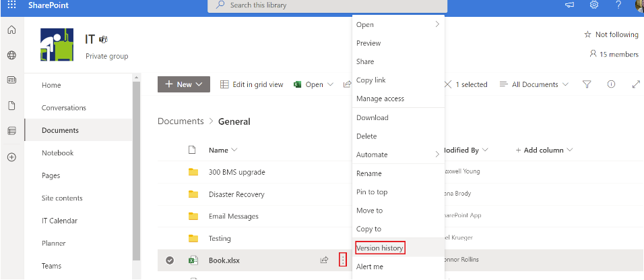Select Version history from context menu

(380, 248)
